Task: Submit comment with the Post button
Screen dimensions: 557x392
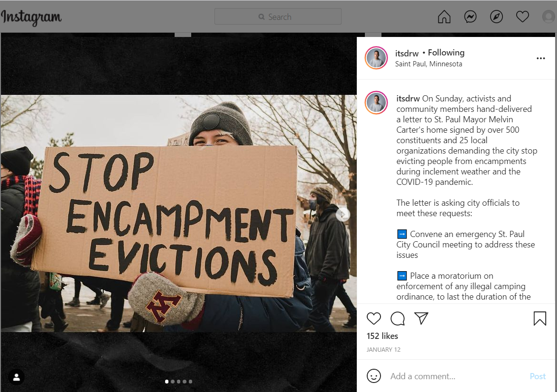Action: 538,376
